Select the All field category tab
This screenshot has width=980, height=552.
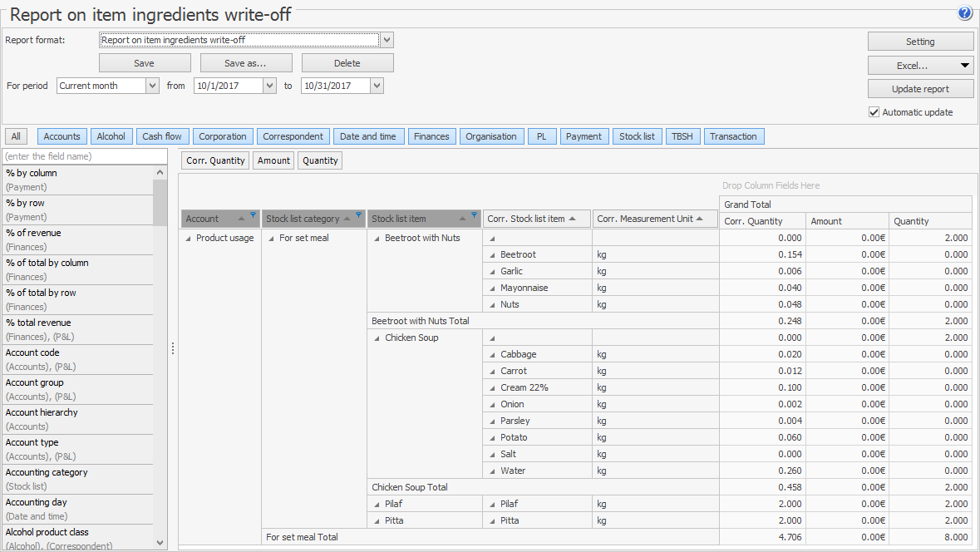[16, 136]
